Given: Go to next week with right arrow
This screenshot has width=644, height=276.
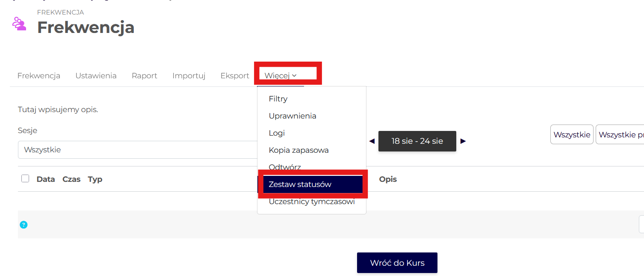Looking at the screenshot, I should click(x=463, y=141).
